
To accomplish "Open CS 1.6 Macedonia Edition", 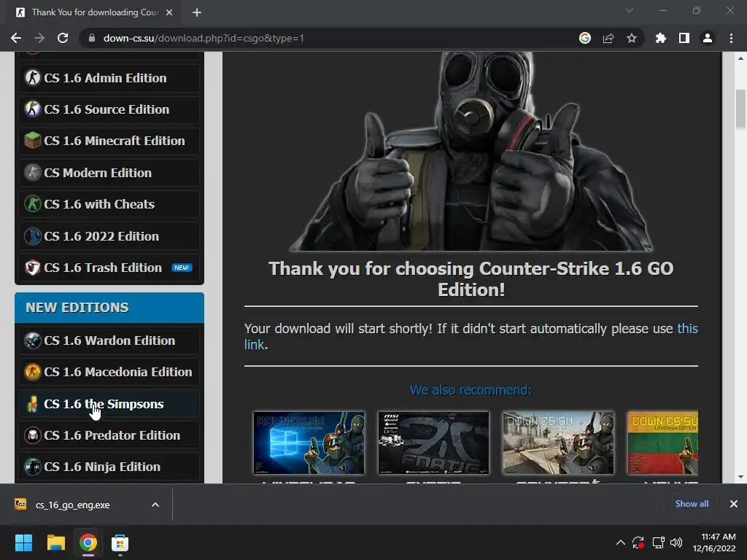I will (109, 372).
